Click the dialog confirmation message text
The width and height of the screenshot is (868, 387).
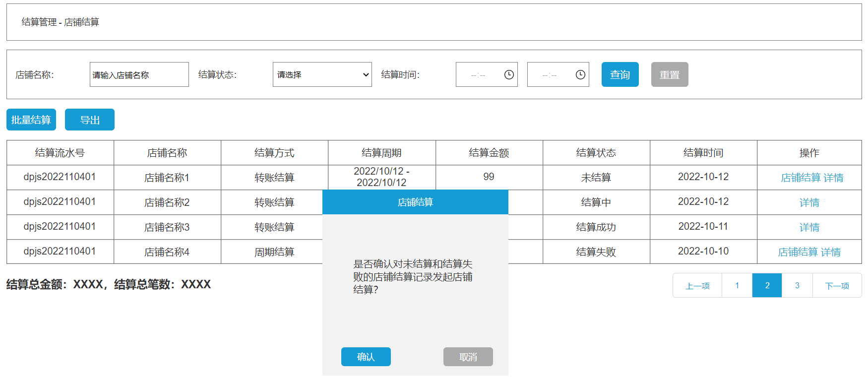pos(413,277)
